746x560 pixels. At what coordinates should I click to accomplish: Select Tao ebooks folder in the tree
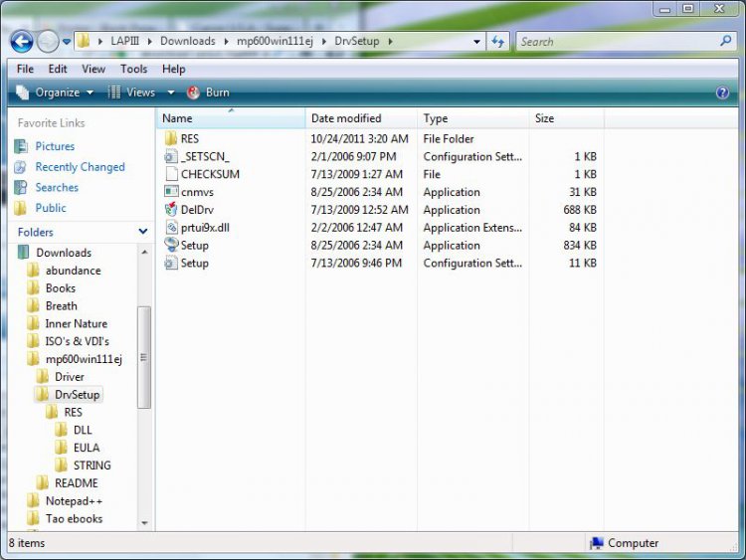click(75, 518)
